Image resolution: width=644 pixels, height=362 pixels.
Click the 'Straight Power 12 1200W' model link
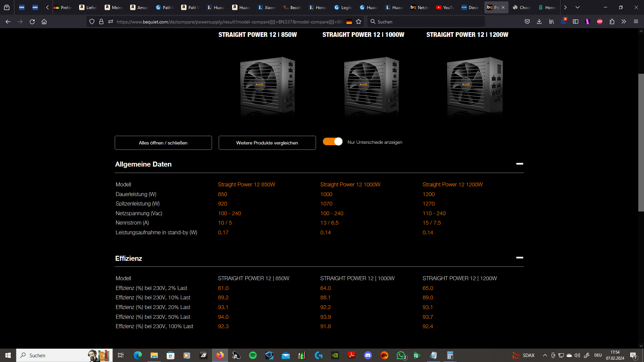coord(452,185)
